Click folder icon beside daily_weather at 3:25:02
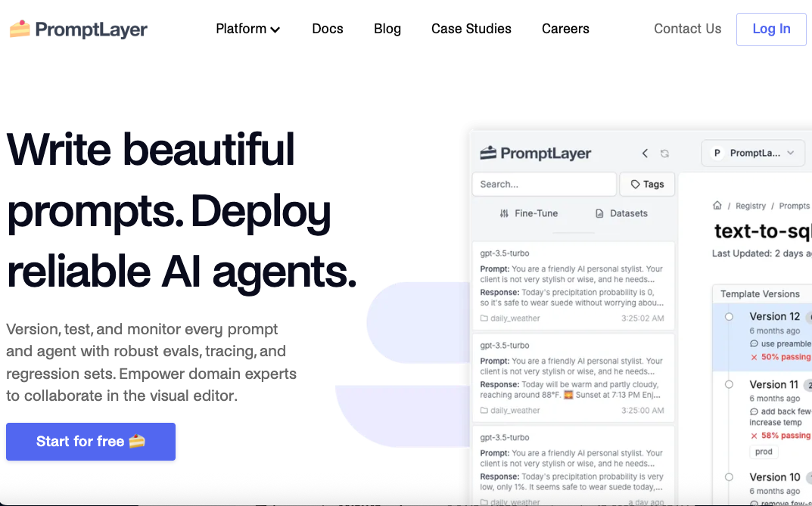This screenshot has height=506, width=812. (x=484, y=318)
